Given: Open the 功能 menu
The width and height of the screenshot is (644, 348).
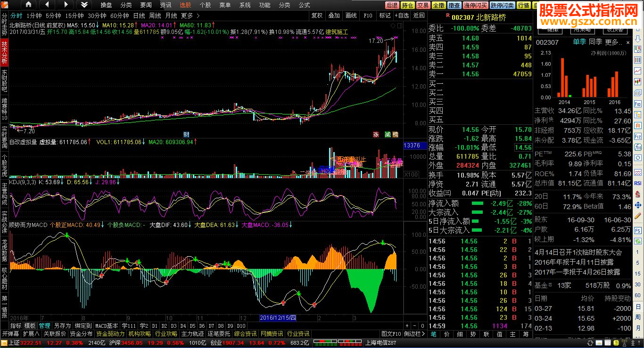Looking at the screenshot, I should 264,5.
